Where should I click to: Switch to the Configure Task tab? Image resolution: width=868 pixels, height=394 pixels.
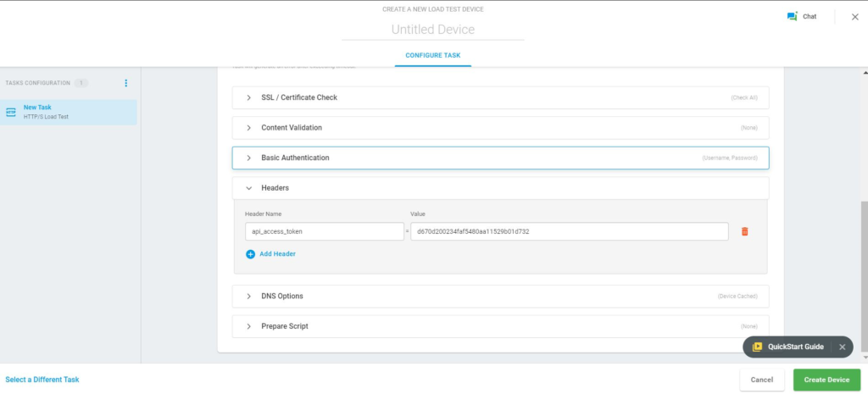[x=432, y=56]
